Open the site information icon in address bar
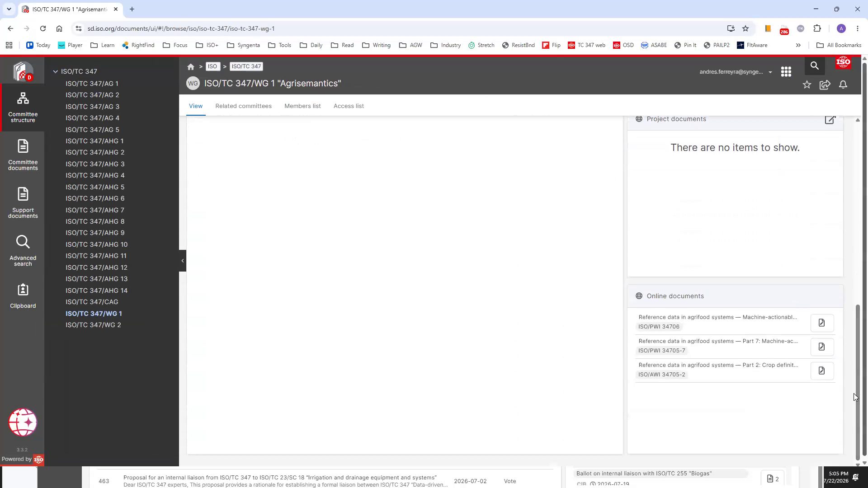The image size is (868, 488). point(78,28)
